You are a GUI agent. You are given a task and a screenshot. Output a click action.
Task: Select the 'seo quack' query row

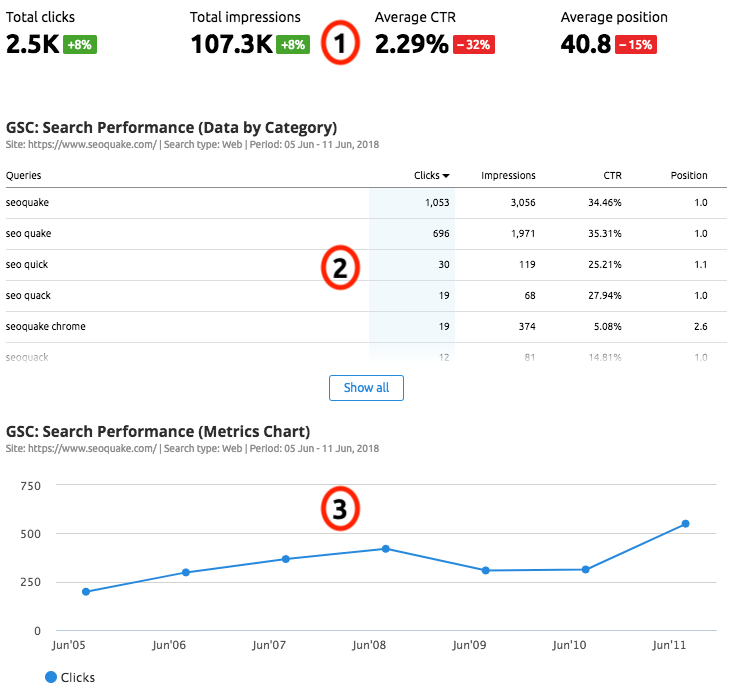366,295
